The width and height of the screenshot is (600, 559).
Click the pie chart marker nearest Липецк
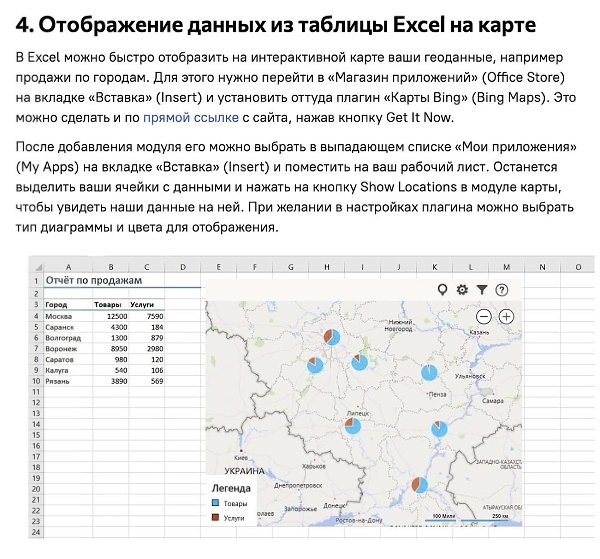352,426
